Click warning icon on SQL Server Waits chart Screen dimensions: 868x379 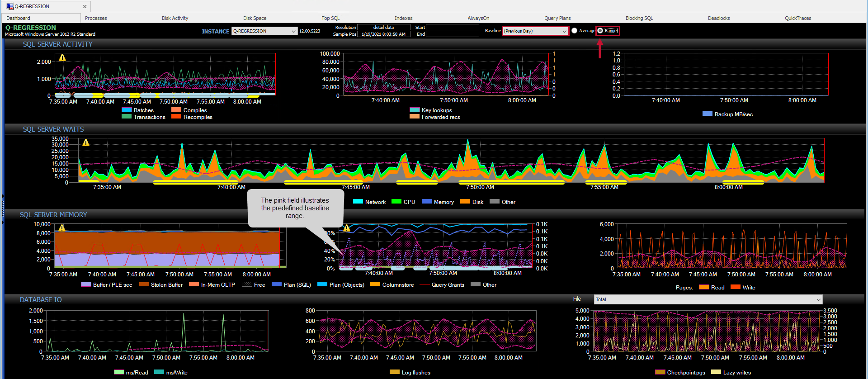pos(86,142)
